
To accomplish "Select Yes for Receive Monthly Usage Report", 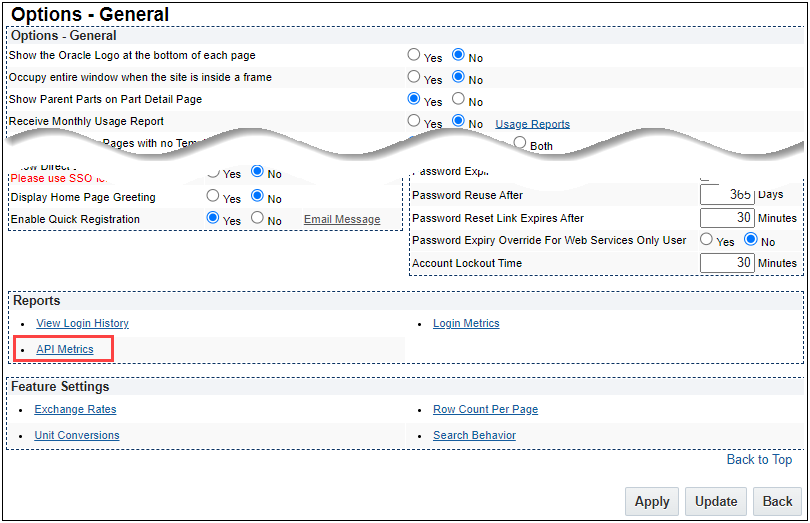I will click(x=414, y=120).
